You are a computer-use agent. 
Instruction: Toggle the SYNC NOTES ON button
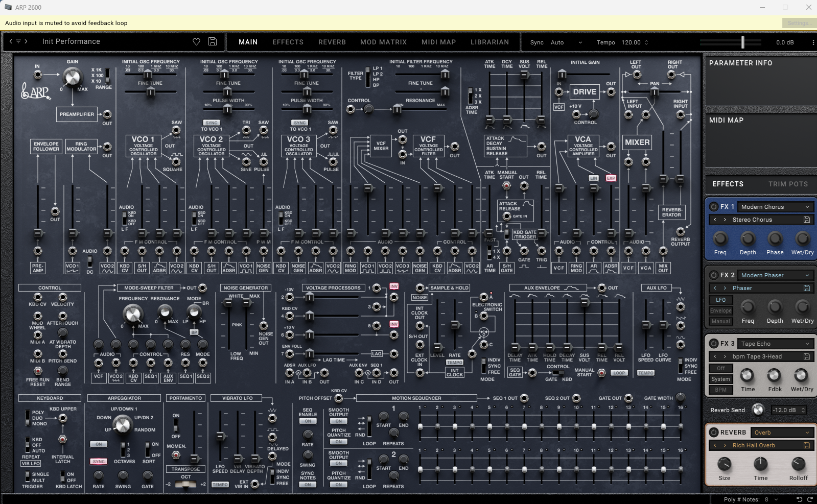click(308, 485)
